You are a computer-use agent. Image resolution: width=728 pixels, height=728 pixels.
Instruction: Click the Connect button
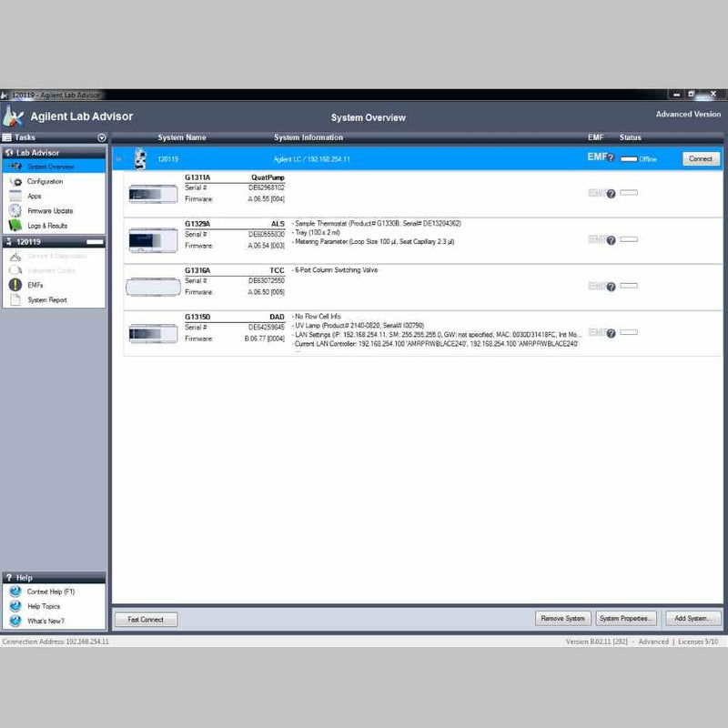coord(701,158)
